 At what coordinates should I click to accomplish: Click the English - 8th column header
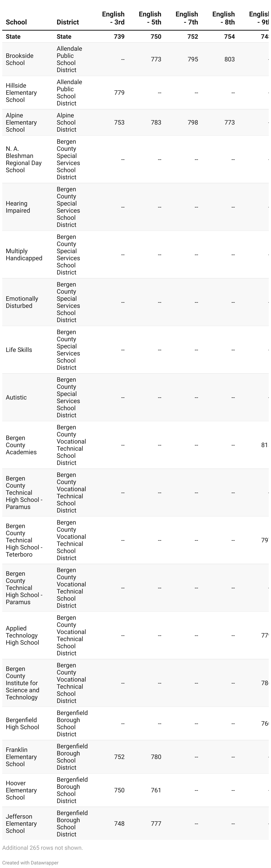[223, 18]
